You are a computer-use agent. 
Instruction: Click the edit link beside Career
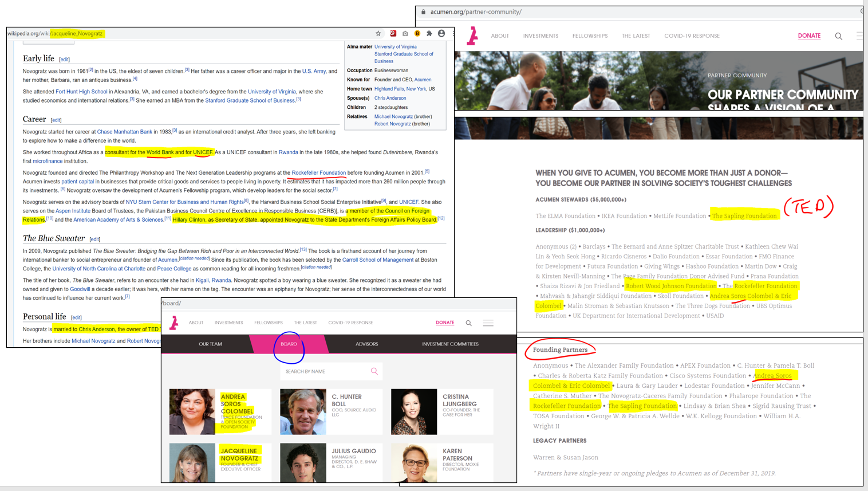pyautogui.click(x=56, y=120)
